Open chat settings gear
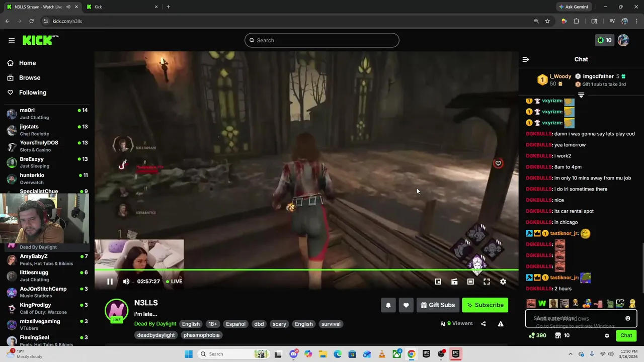Image resolution: width=644 pixels, height=362 pixels. click(607, 335)
